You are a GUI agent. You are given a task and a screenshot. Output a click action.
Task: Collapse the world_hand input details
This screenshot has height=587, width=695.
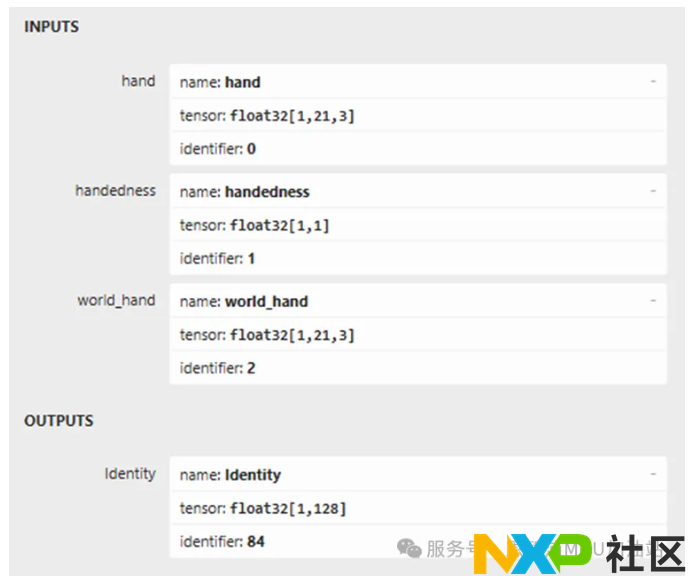(x=653, y=301)
